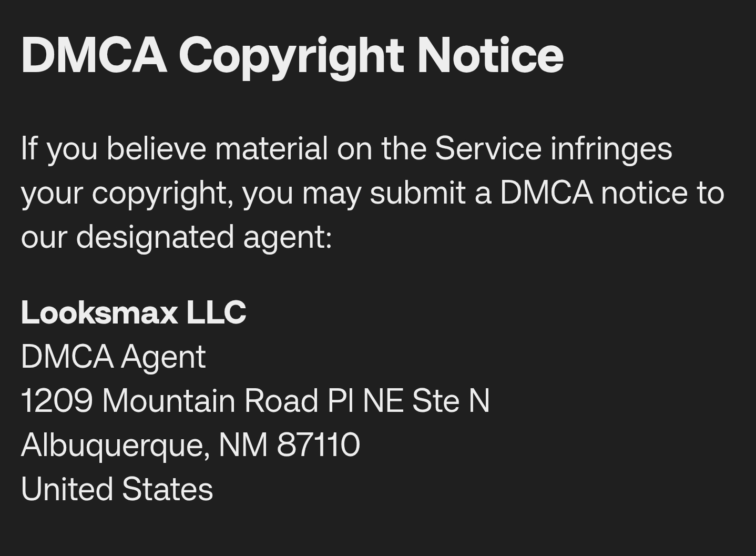This screenshot has width=756, height=556.
Task: Click the word "Service" in the paragraph
Action: (488, 148)
